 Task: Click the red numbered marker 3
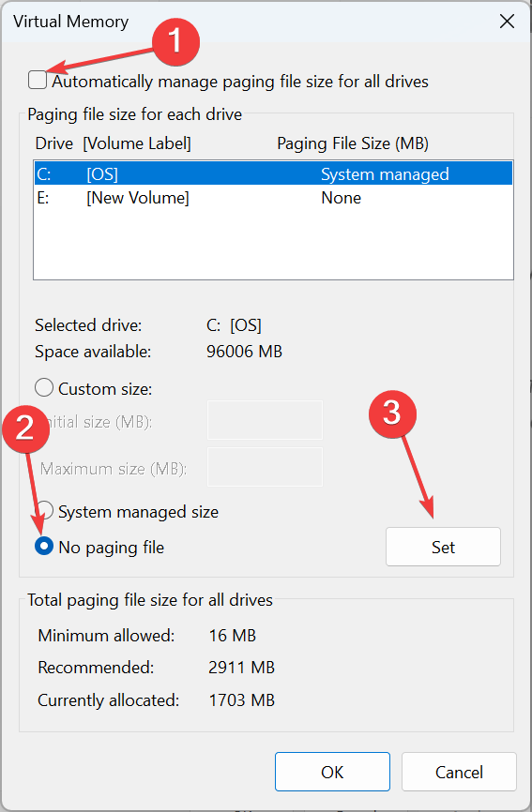click(x=392, y=414)
